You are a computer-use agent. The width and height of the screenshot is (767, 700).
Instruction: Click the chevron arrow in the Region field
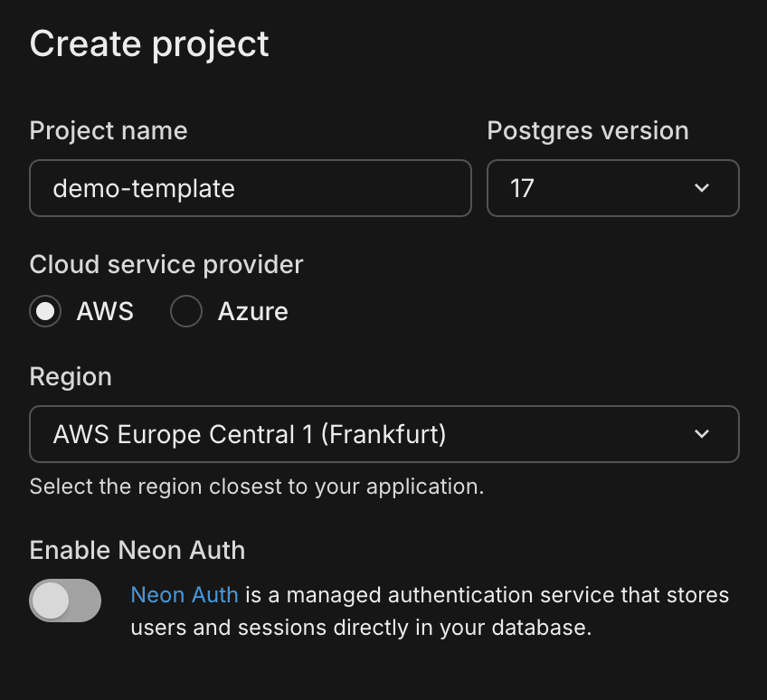pos(702,434)
